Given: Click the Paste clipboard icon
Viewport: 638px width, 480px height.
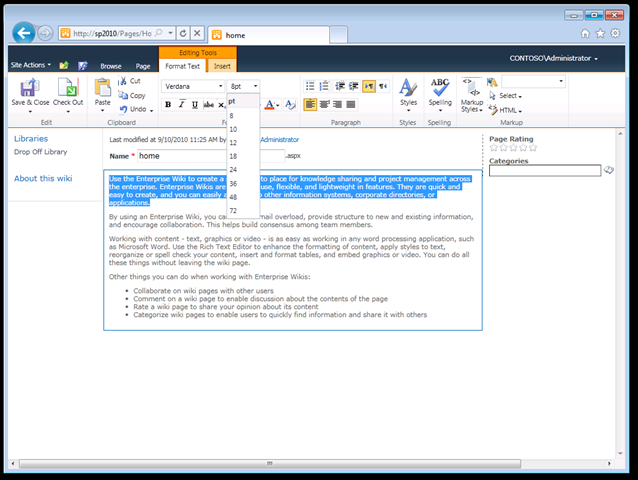Looking at the screenshot, I should 102,88.
